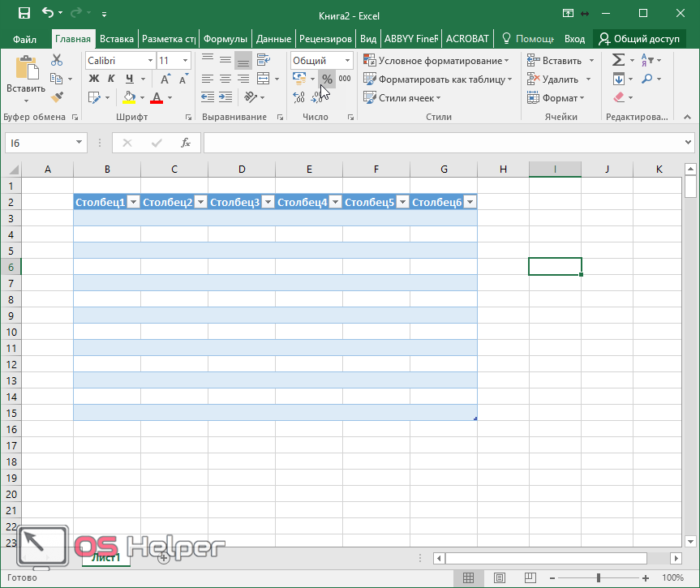Click the Общий доступ share button
Screen dimensions: 700x588
pyautogui.click(x=638, y=39)
